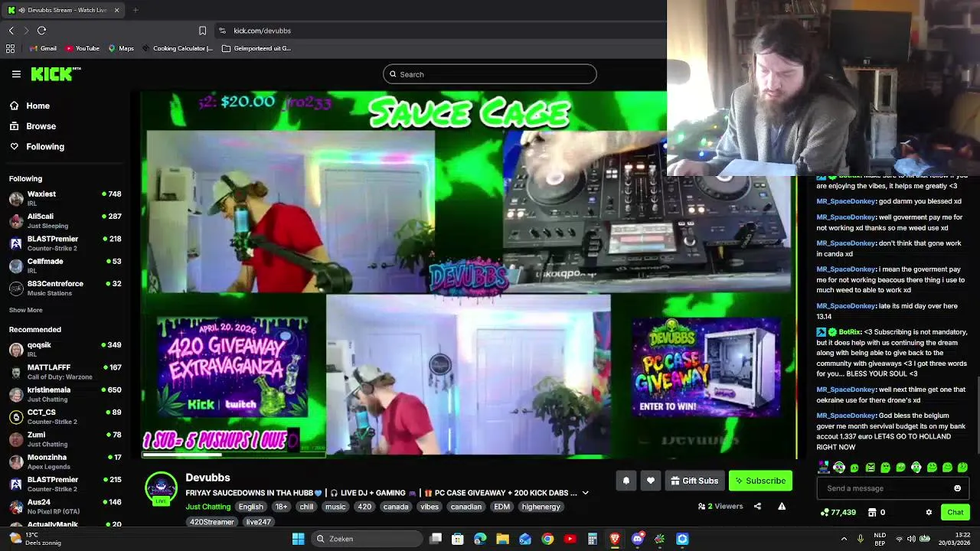Open the Gmail bookmark
Image resolution: width=980 pixels, height=551 pixels.
pos(42,48)
